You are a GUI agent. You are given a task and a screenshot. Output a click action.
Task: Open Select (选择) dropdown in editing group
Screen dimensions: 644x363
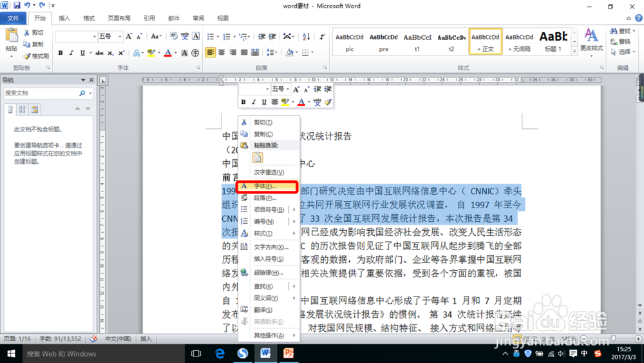point(622,52)
